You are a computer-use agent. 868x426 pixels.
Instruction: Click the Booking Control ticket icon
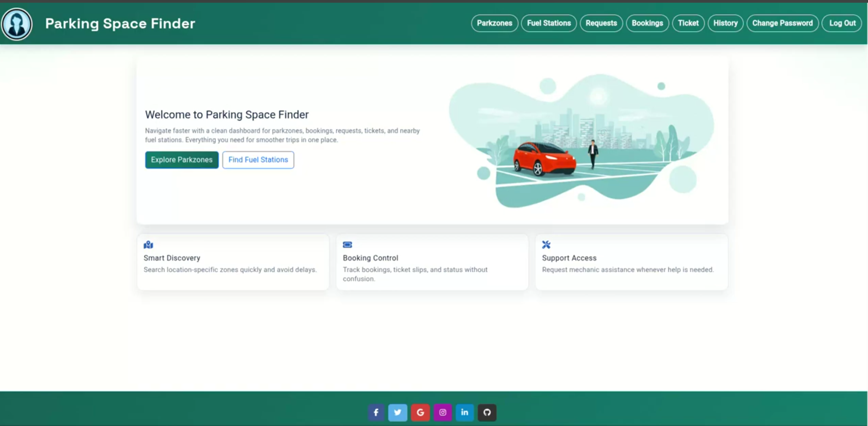click(347, 245)
